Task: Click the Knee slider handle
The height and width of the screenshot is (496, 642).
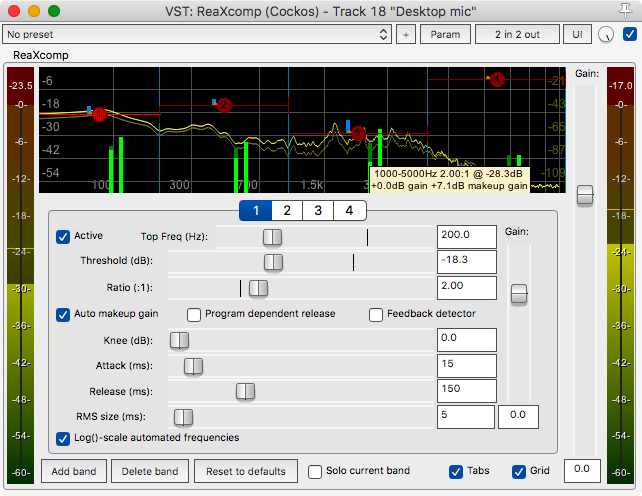Action: coord(179,340)
